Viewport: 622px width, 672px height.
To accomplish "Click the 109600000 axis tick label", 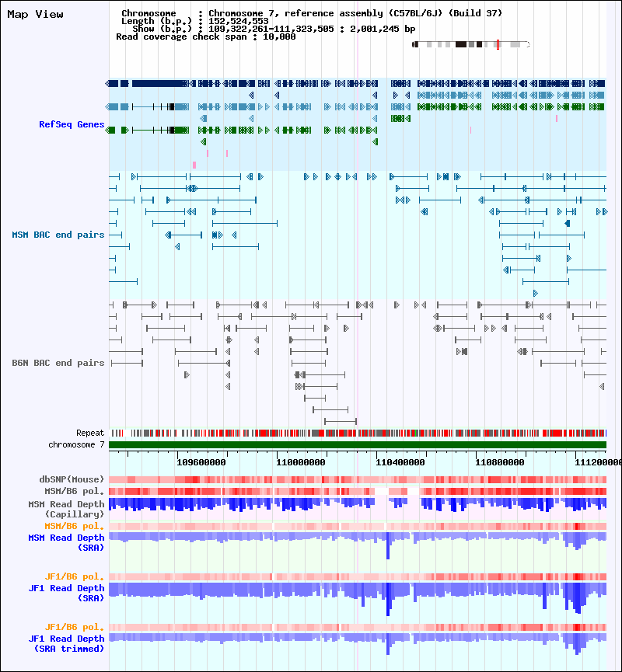I will coord(201,462).
